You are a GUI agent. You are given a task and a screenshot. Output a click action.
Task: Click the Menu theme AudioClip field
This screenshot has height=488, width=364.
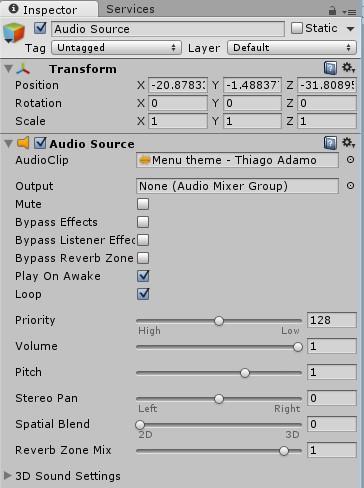coord(237,160)
